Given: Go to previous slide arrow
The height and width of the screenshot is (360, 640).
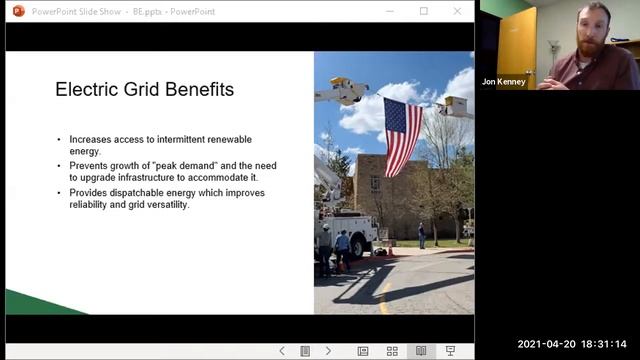Looking at the screenshot, I should pyautogui.click(x=282, y=351).
